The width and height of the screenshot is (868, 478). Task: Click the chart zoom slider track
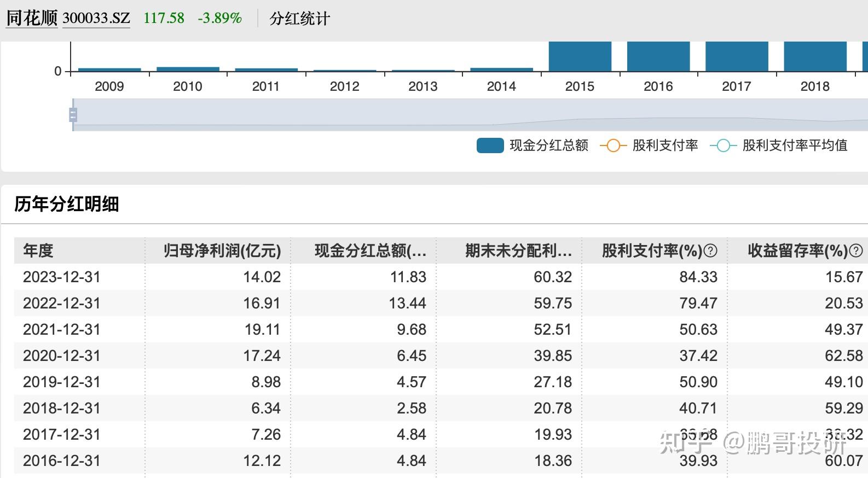pyautogui.click(x=471, y=115)
